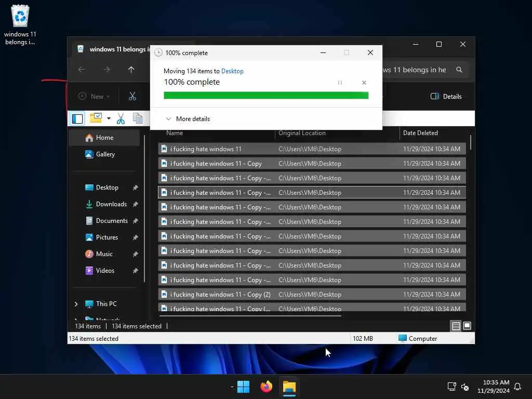
Task: Select 'i fucking hate windows 11 - Copy'
Action: coord(312,164)
